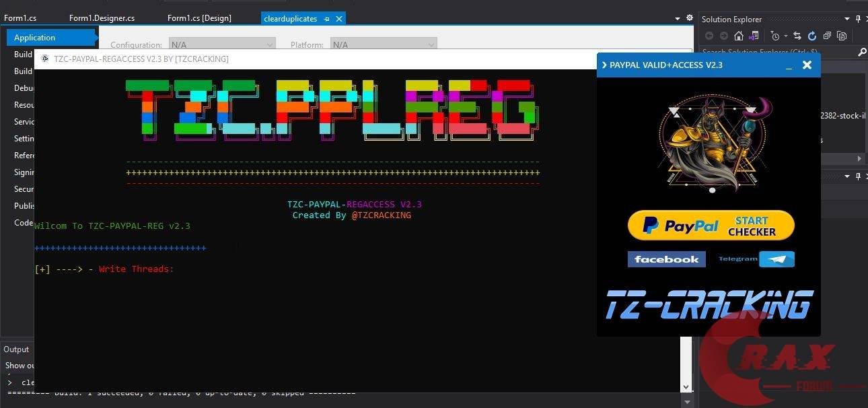
Task: Toggle lower right panel auto-hide pin
Action: [858, 176]
